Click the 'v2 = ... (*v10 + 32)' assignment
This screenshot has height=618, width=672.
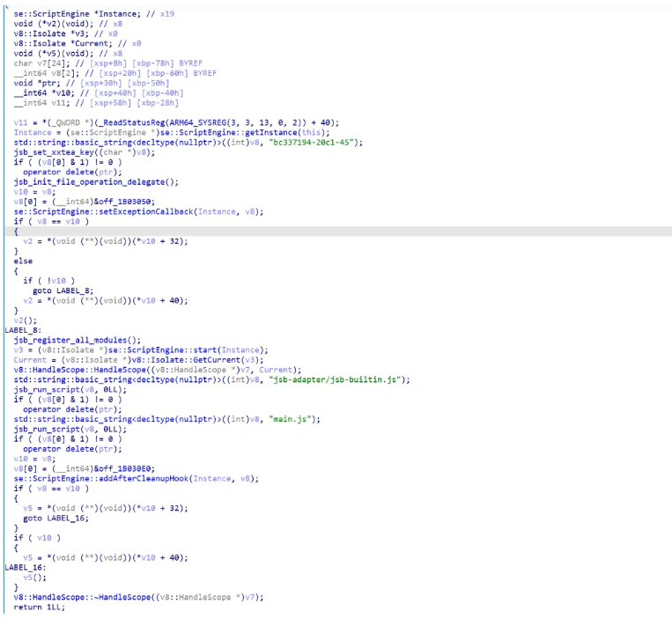106,241
